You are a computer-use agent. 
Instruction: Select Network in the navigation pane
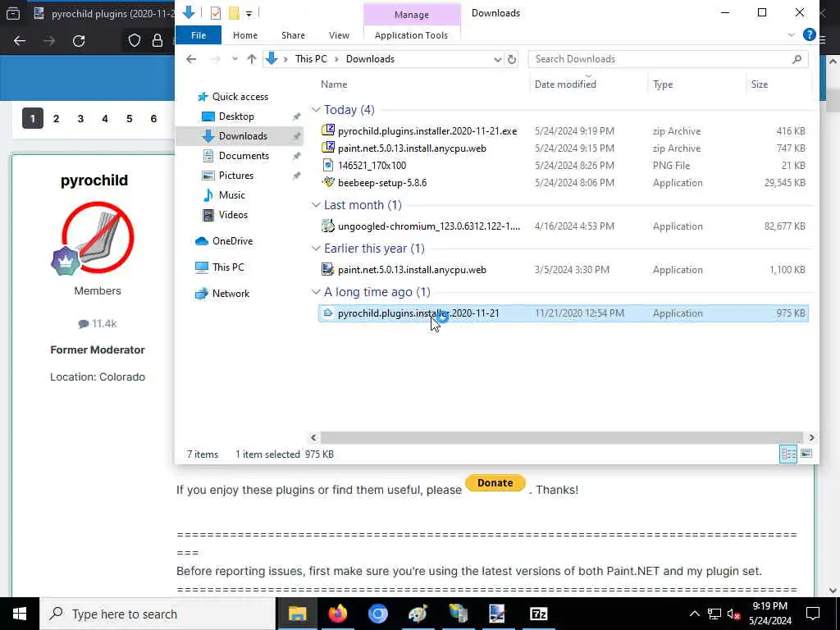tap(231, 294)
